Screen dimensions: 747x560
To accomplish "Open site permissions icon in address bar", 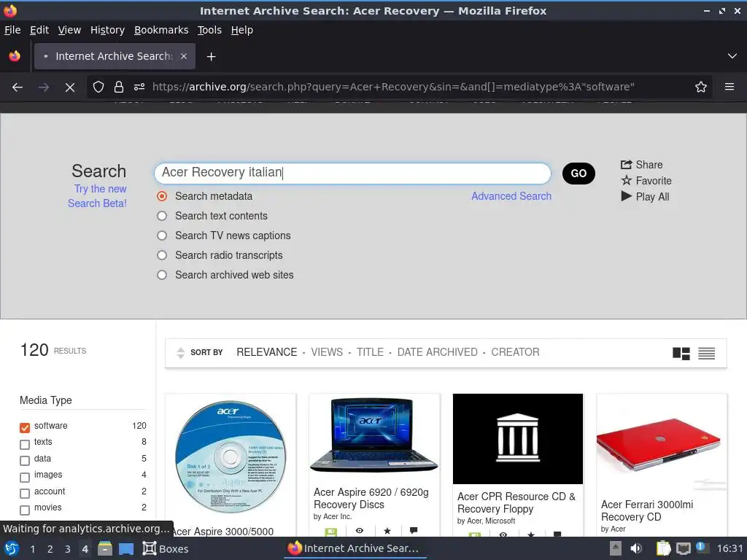I will click(139, 87).
